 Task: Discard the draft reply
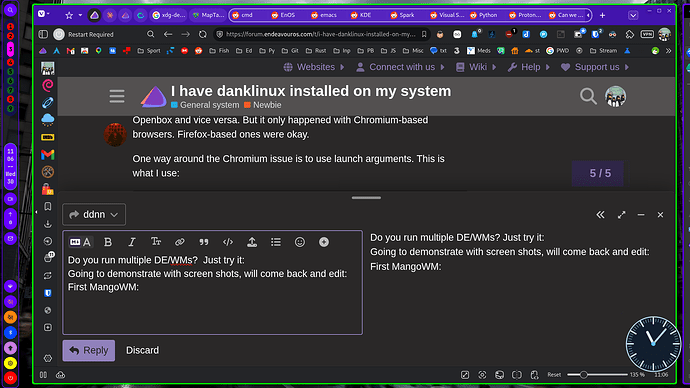143,351
